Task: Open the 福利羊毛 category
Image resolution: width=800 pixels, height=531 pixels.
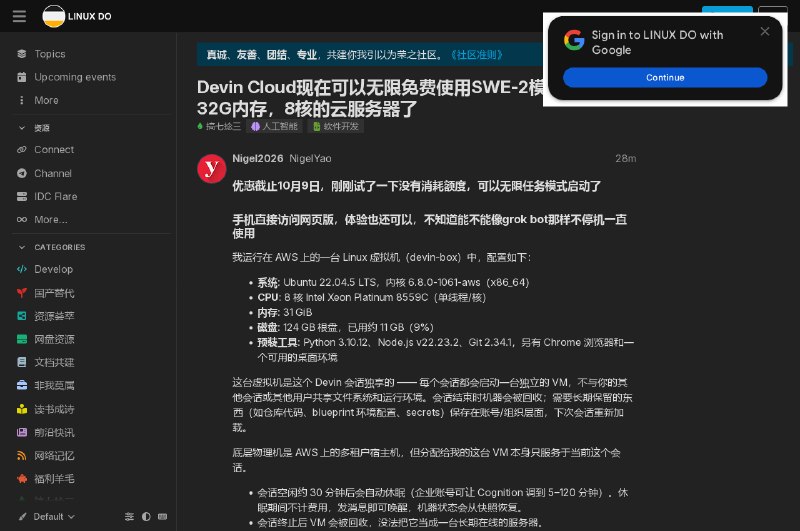Action: (54, 479)
